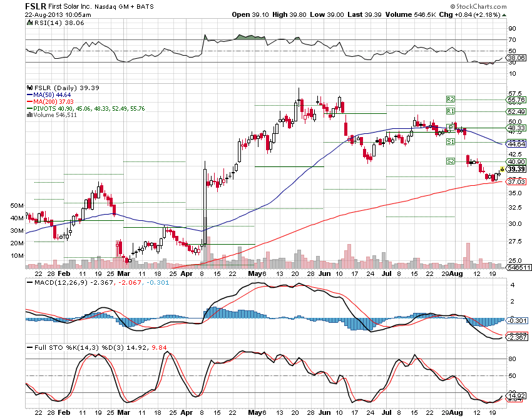Click the 48.33 price tag on the right axis
Image resolution: width=532 pixels, height=418 pixels.
[x=516, y=128]
